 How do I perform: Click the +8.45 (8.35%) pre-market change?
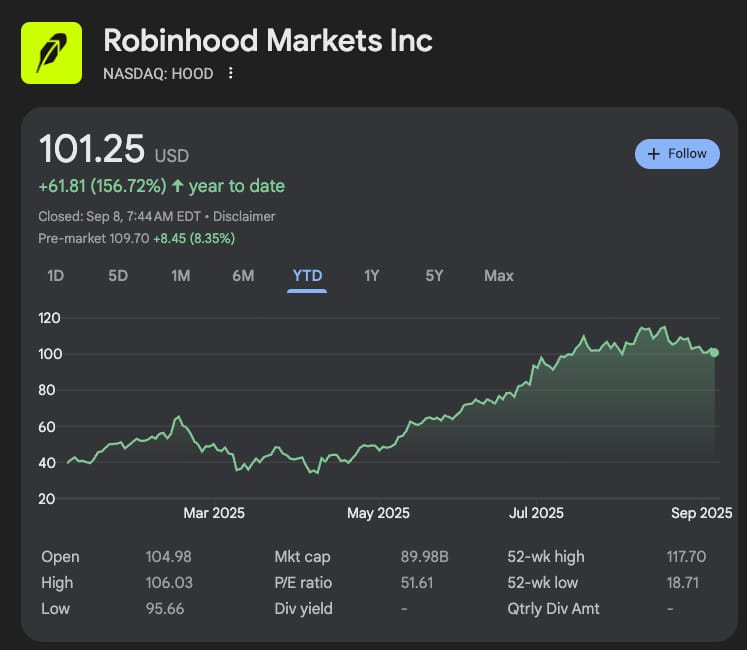[194, 238]
